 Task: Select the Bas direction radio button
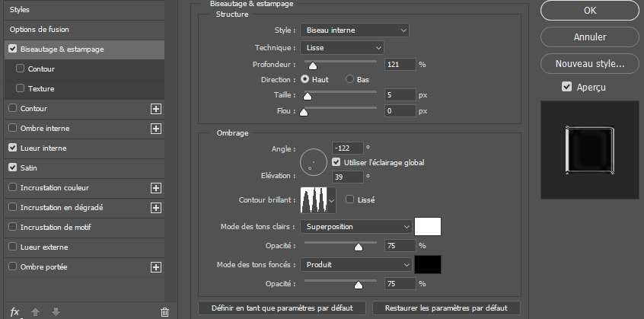point(351,79)
